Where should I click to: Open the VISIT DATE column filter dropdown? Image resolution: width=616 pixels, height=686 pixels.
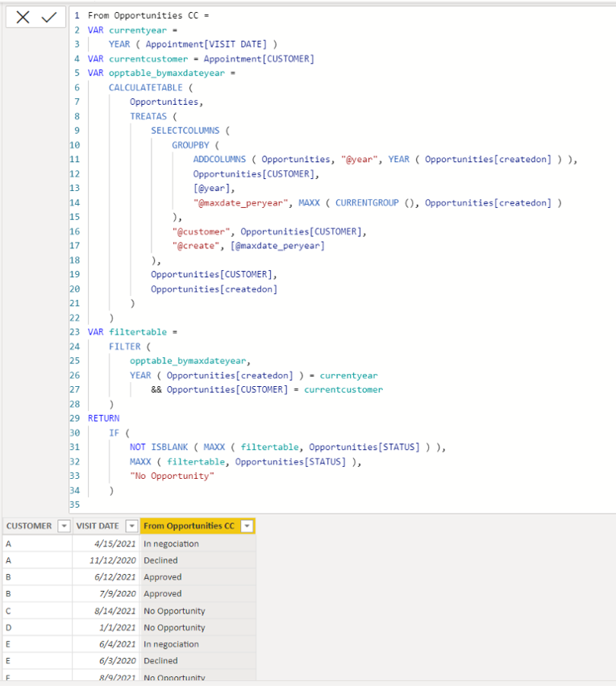click(x=131, y=526)
